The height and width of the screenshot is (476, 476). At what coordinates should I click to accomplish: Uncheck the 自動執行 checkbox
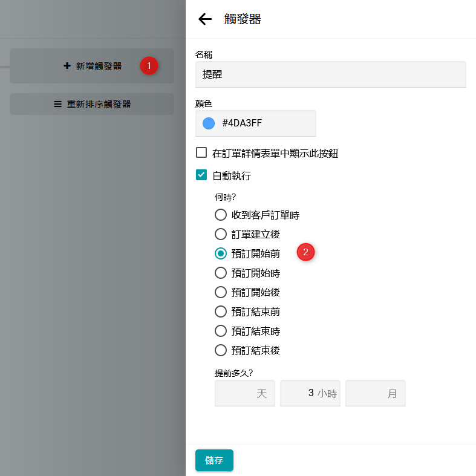coord(202,175)
